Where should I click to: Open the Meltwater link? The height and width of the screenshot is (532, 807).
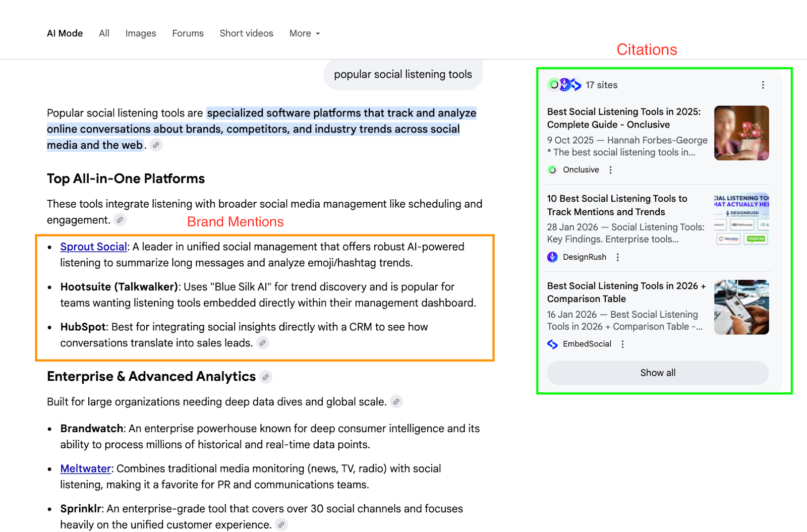(85, 468)
